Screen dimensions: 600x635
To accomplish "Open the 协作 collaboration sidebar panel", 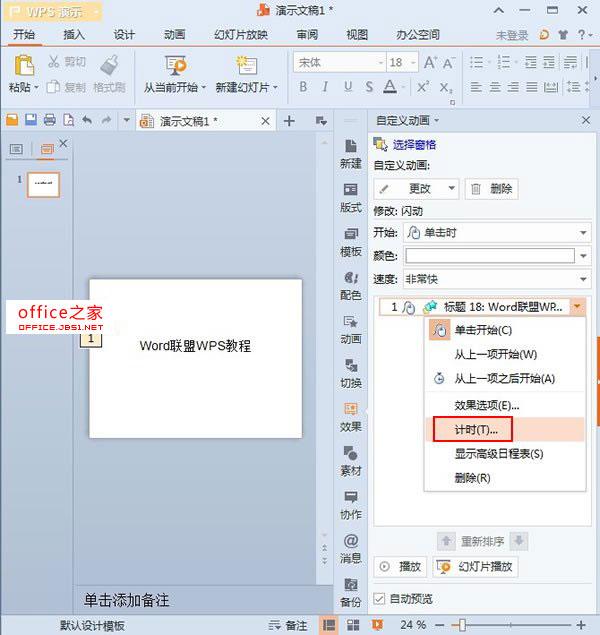I will [x=351, y=505].
